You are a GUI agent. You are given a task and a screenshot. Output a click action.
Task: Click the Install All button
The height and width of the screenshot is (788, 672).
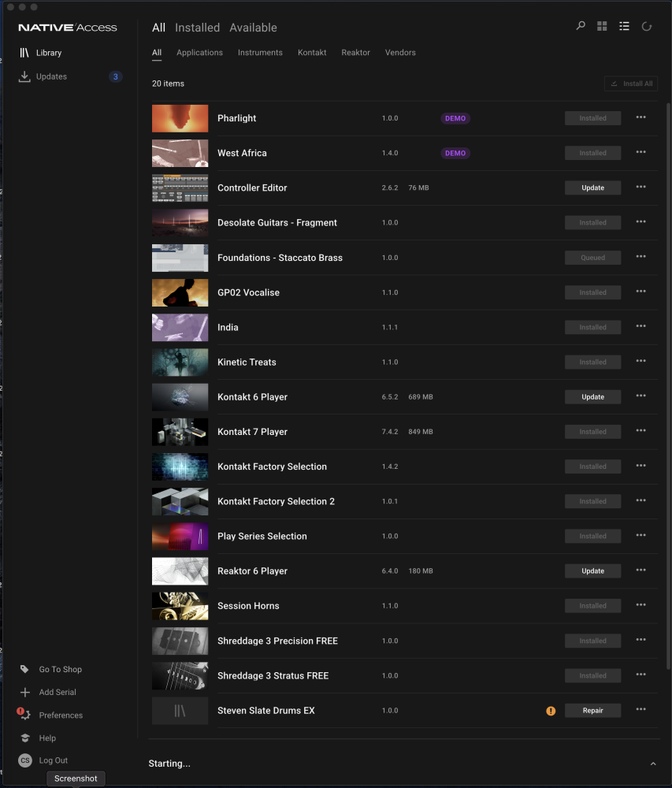tap(631, 84)
